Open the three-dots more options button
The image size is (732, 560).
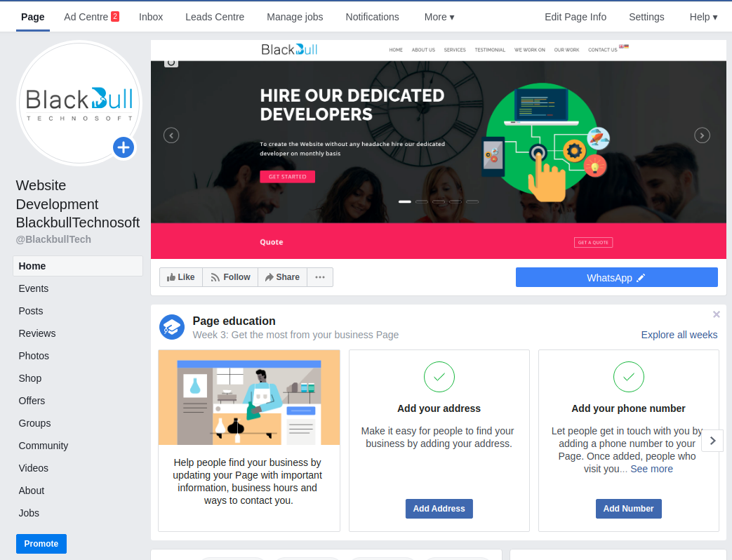(x=319, y=277)
